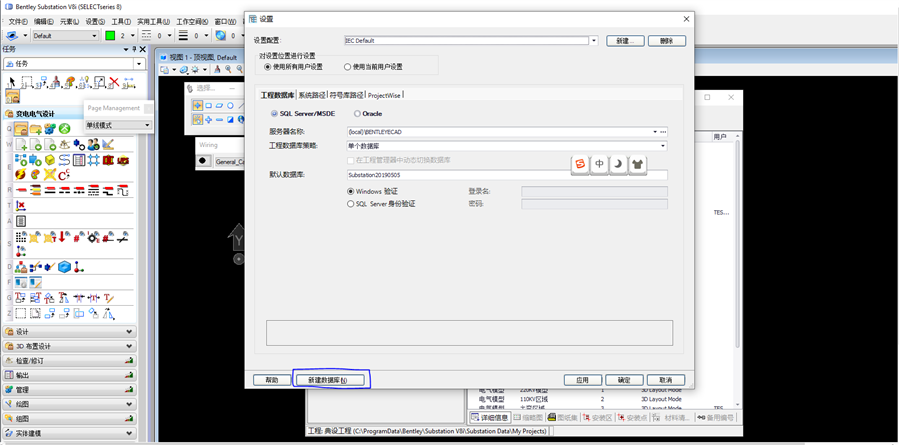Select 使用当前用户设置 radio button
The width and height of the screenshot is (899, 445).
point(347,67)
